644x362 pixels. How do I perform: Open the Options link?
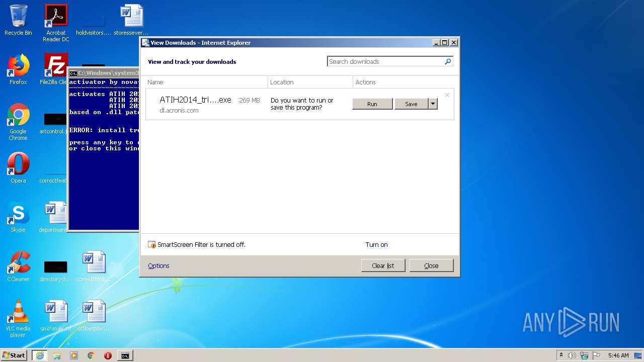(x=158, y=265)
